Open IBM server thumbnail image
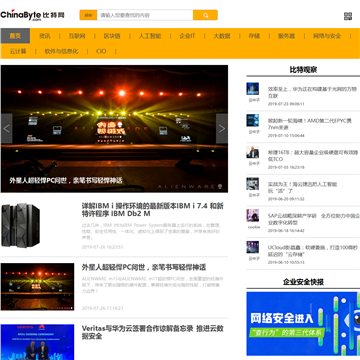 pos(21,225)
